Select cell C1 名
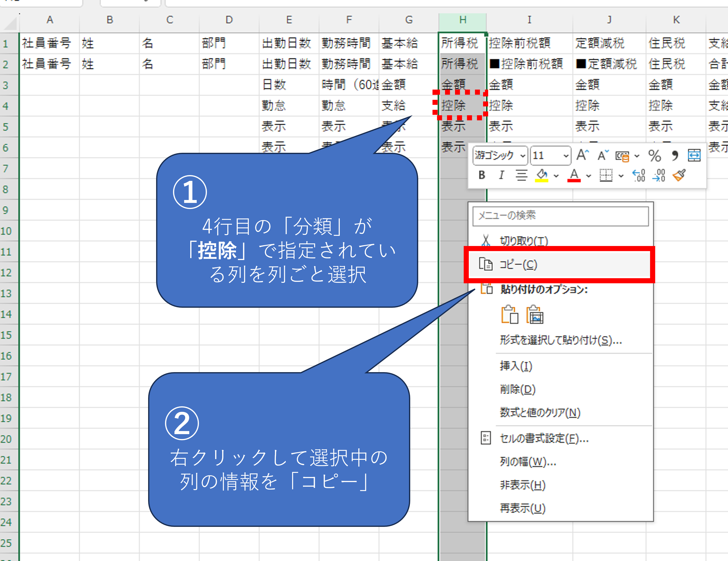The width and height of the screenshot is (728, 561). click(169, 43)
